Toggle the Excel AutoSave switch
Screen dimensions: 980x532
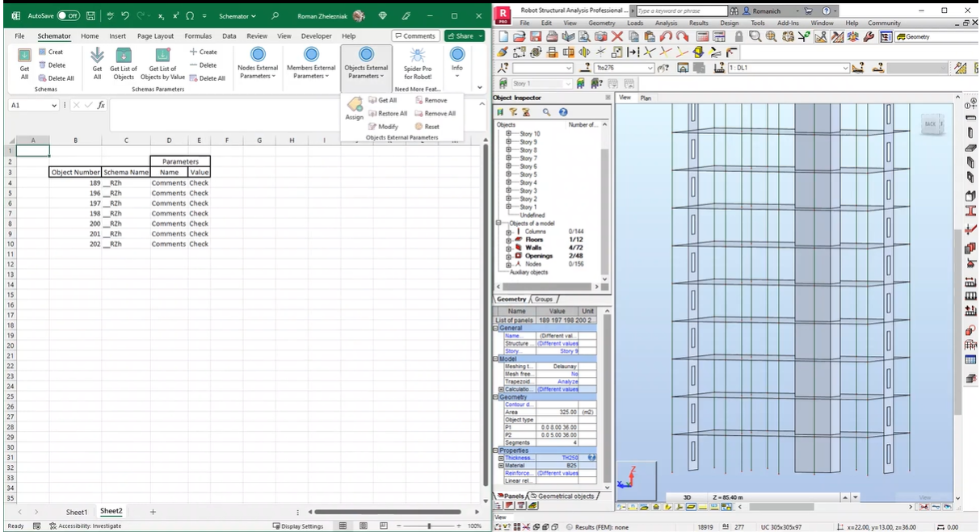(68, 15)
